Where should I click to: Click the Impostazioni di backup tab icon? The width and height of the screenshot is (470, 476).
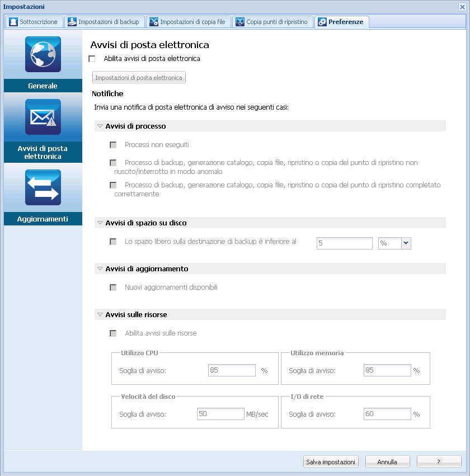click(x=72, y=22)
